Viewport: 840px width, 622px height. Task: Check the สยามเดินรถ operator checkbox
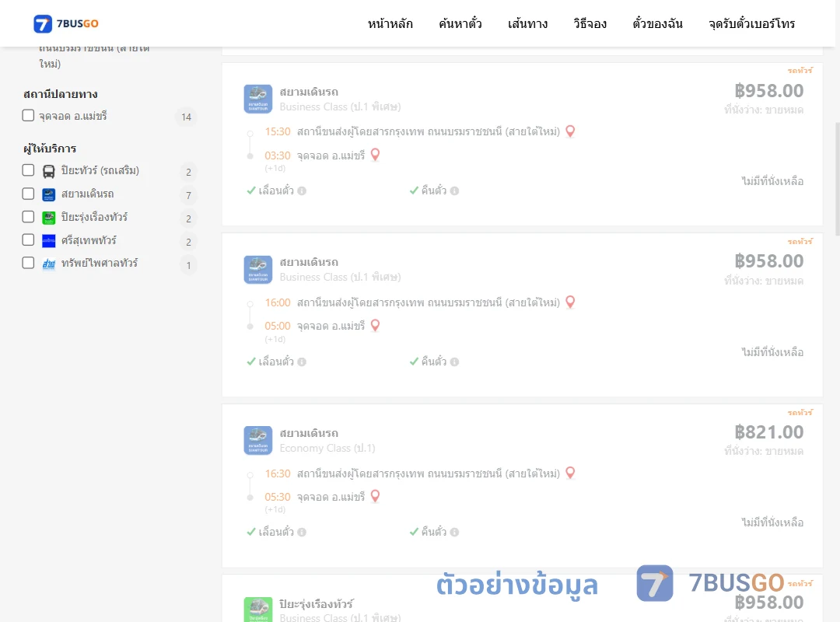[x=29, y=194]
